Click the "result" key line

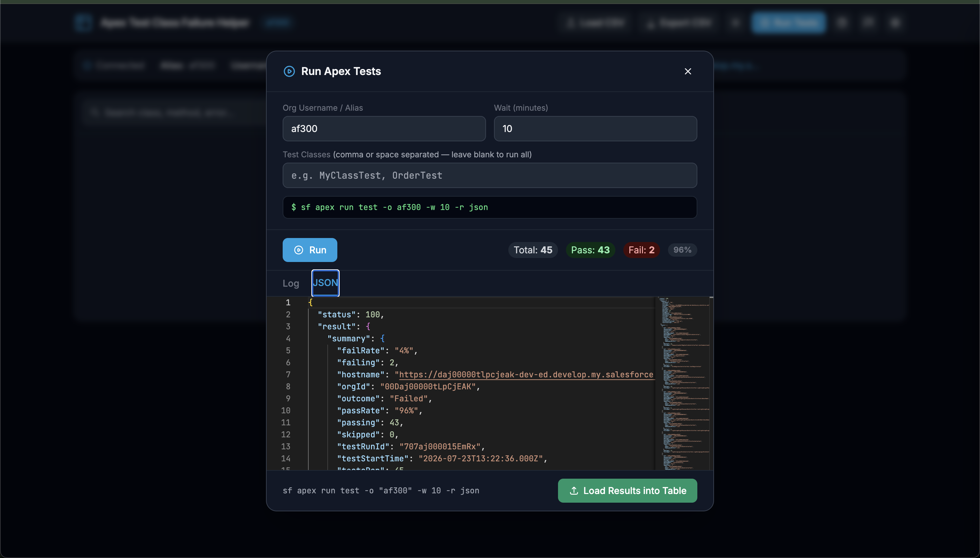tap(344, 327)
